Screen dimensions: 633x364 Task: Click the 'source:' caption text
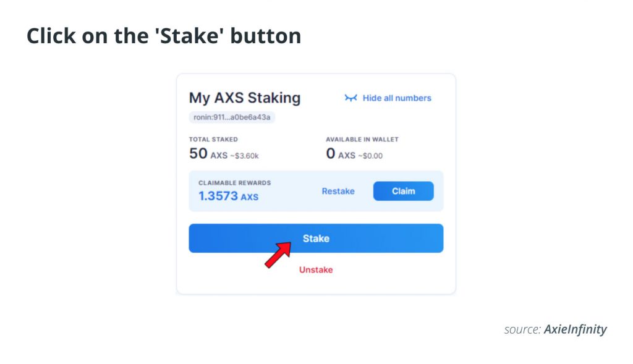(522, 329)
